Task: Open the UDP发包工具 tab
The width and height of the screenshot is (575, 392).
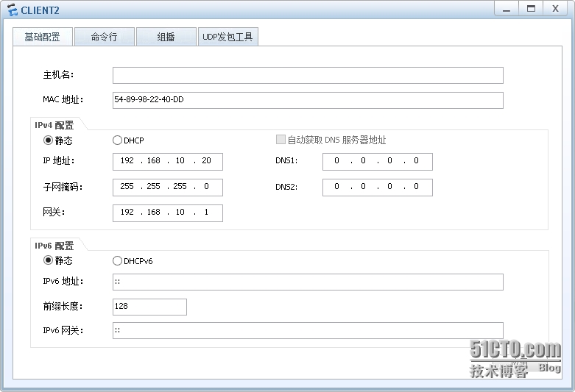Action: coord(227,37)
